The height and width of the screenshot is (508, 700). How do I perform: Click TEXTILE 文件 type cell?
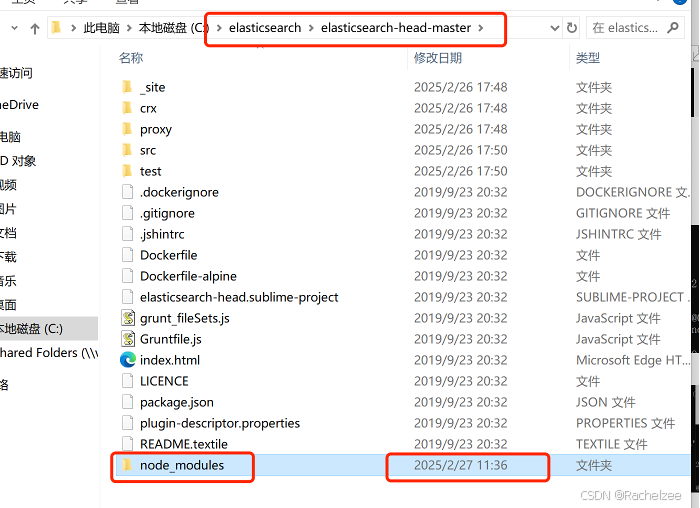pos(611,444)
